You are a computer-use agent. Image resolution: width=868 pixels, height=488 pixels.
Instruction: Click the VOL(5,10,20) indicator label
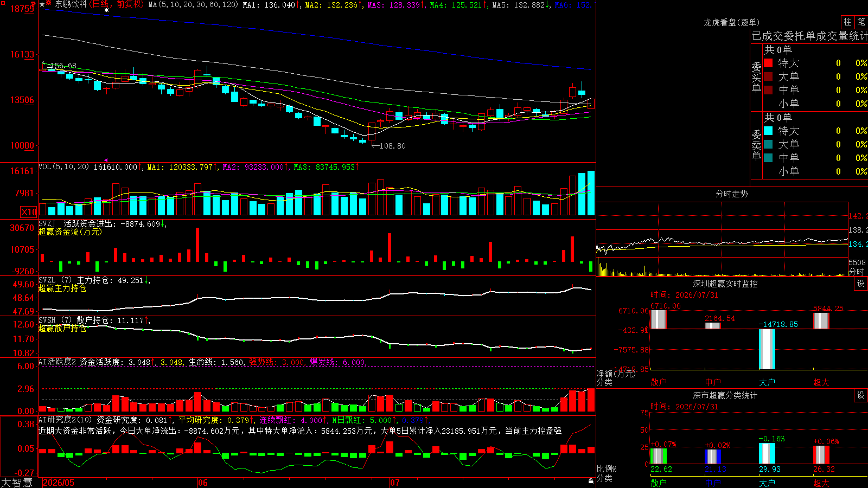(x=63, y=167)
